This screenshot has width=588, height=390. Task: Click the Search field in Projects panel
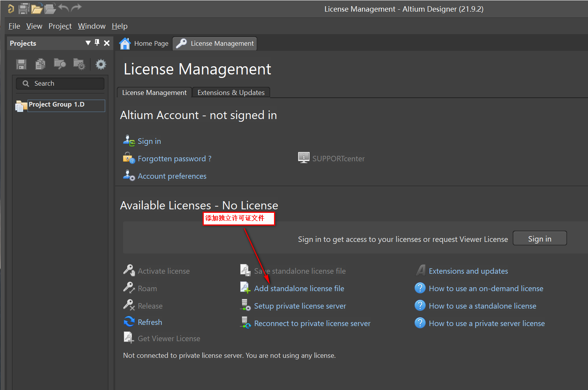(60, 83)
